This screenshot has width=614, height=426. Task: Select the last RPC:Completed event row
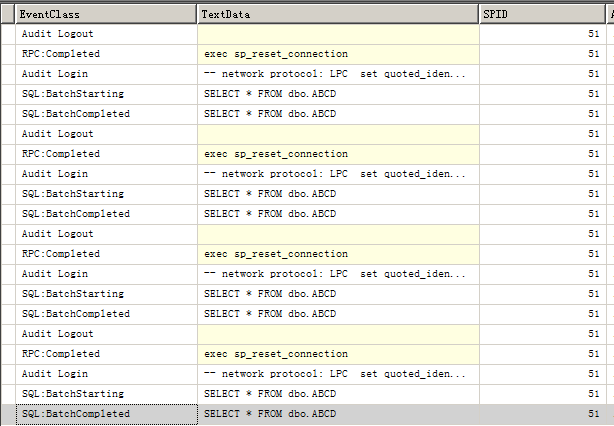(60, 354)
